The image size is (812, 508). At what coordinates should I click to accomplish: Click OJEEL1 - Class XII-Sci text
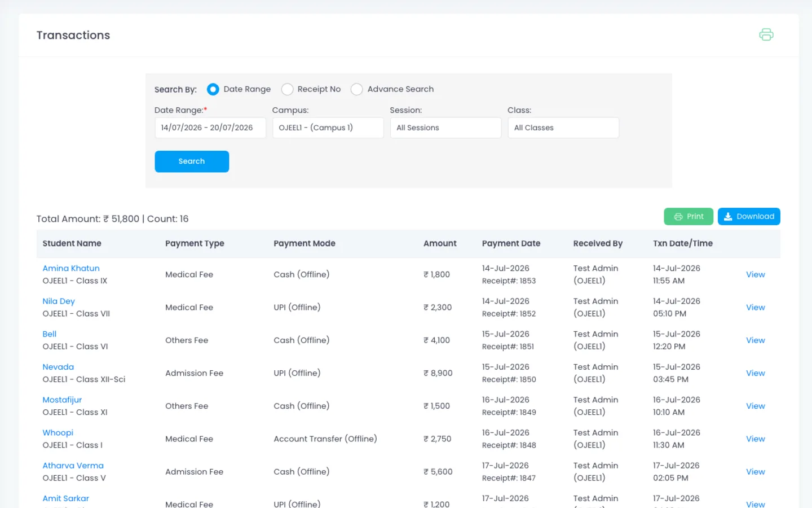point(84,379)
